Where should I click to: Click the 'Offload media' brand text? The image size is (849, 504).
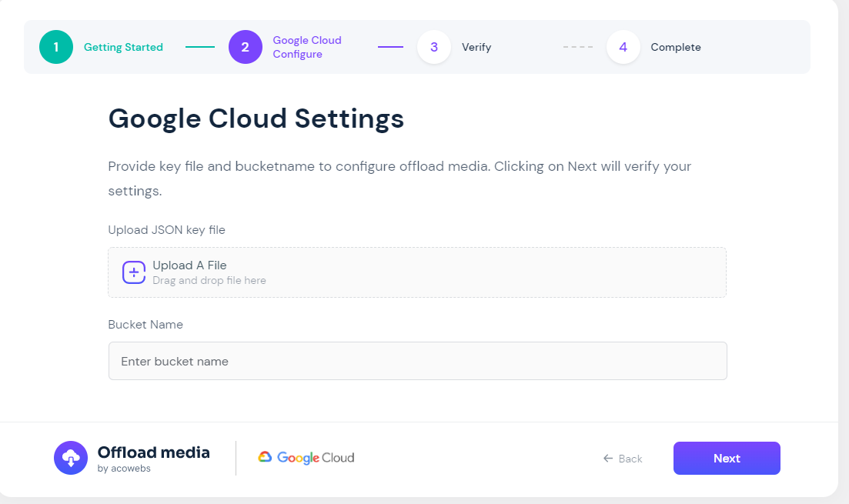coord(154,452)
